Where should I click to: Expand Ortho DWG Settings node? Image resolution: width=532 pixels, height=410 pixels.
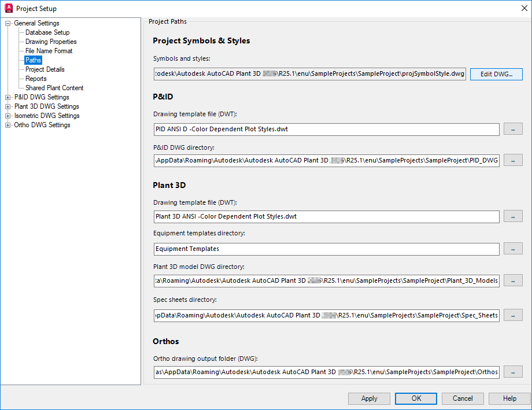8,125
